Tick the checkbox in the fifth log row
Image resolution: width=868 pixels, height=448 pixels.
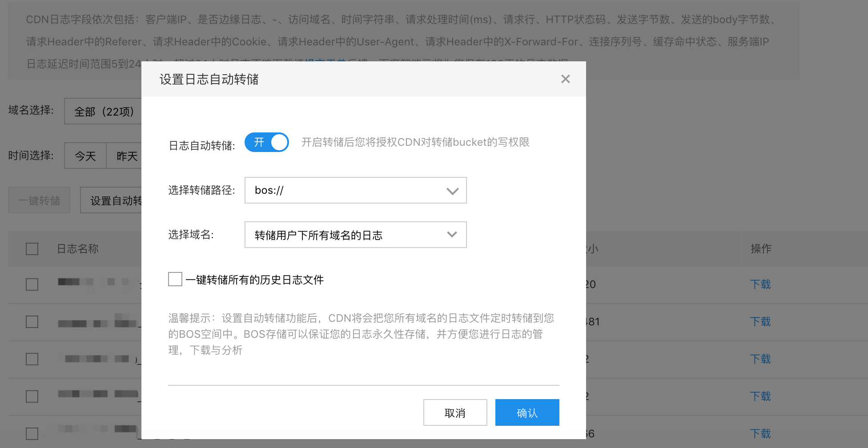pyautogui.click(x=32, y=433)
